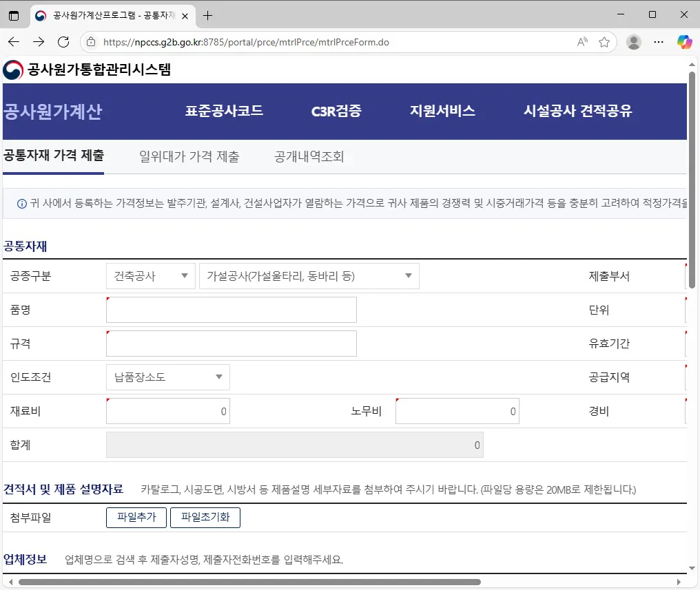The image size is (700, 590).
Task: Open the 가설공사 category dropdown
Action: point(308,275)
